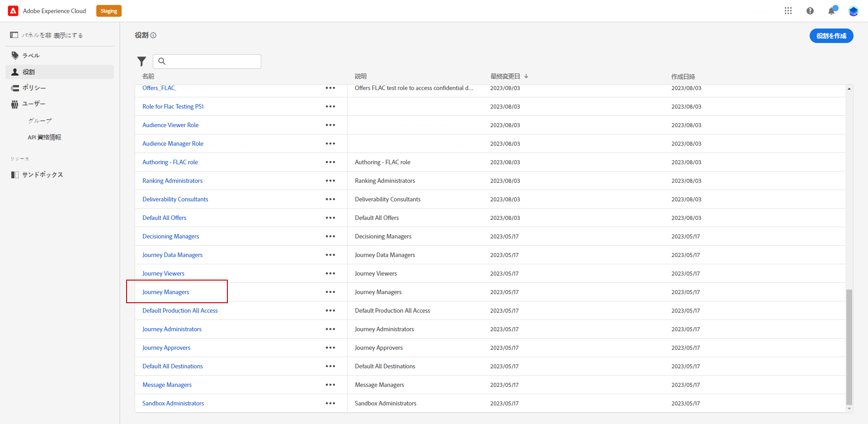Click the vertical scrollbar thumb in roles table
This screenshot has height=424, width=868.
(849, 347)
